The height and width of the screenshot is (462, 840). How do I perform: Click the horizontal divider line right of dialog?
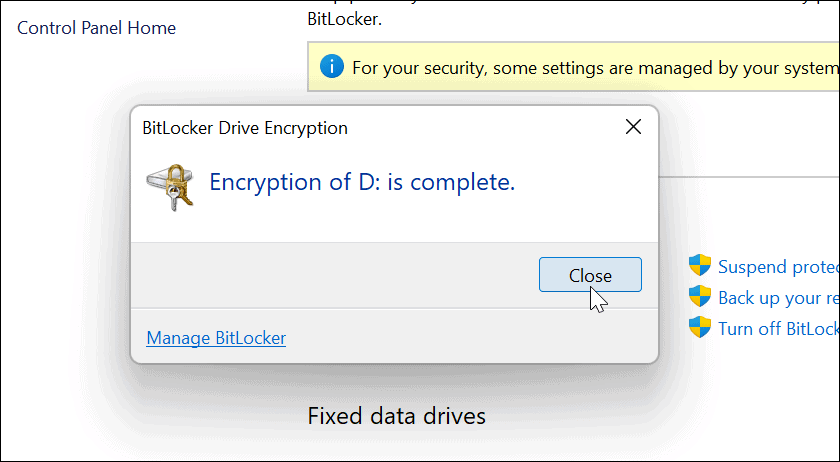click(749, 176)
